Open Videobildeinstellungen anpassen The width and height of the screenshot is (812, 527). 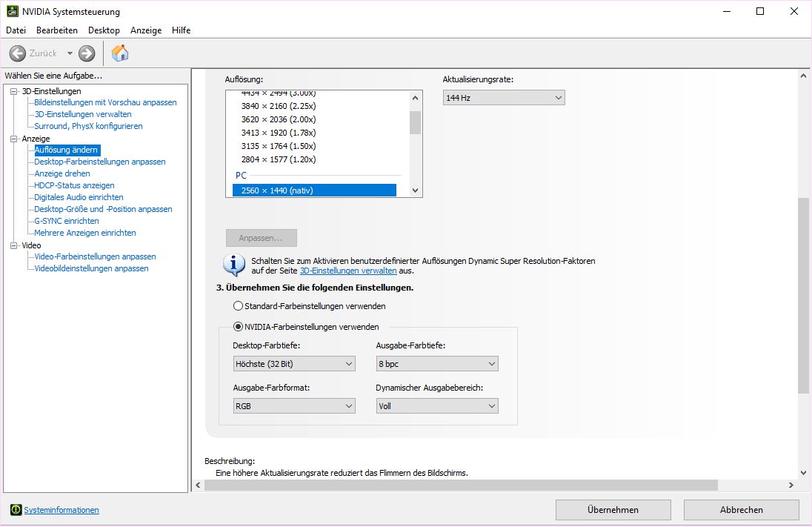[x=91, y=268]
